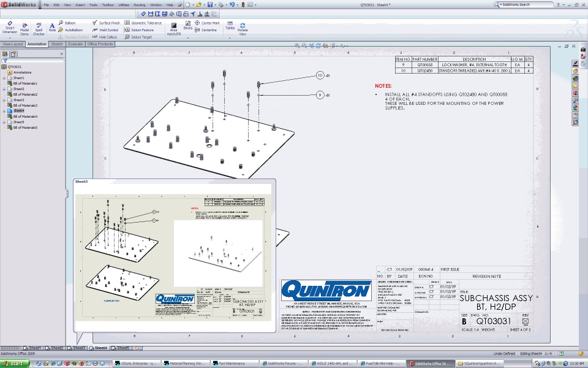Viewport: 588px width, 368px height.
Task: Click the Sheet3 preview thumbnail
Action: (173, 258)
